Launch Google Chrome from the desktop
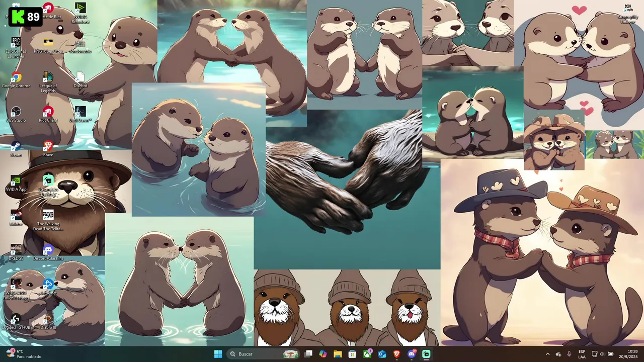644x362 pixels. [x=16, y=80]
